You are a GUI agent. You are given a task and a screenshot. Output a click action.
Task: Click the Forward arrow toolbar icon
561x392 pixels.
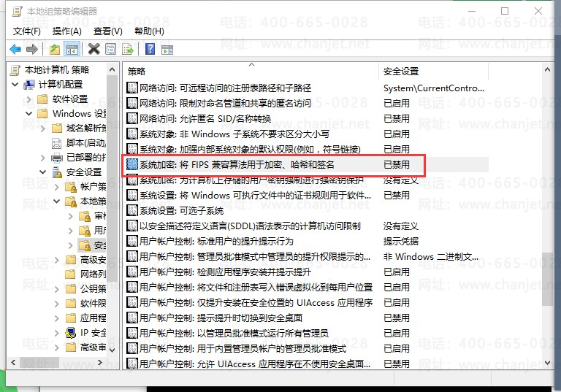point(32,50)
